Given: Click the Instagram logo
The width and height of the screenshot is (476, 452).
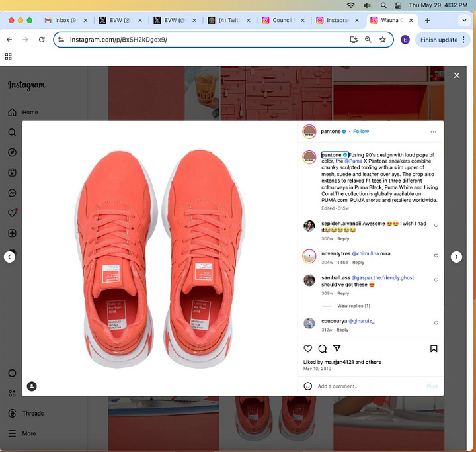Looking at the screenshot, I should [x=26, y=85].
